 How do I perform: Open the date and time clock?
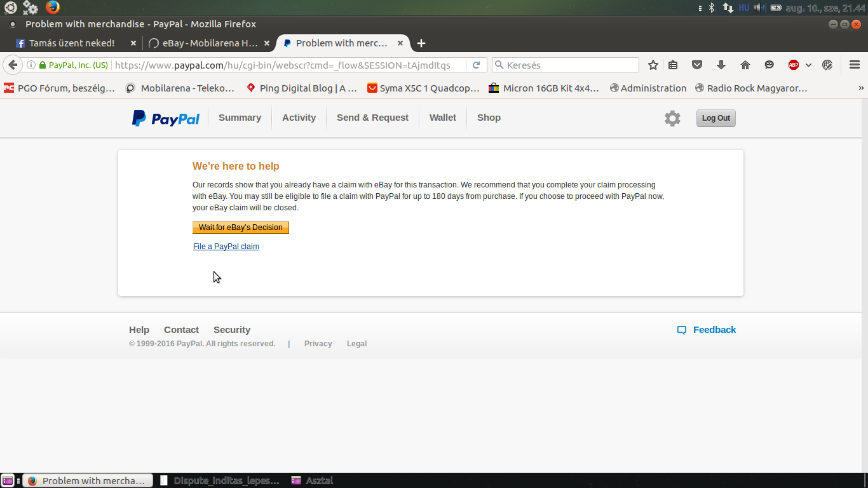(825, 8)
